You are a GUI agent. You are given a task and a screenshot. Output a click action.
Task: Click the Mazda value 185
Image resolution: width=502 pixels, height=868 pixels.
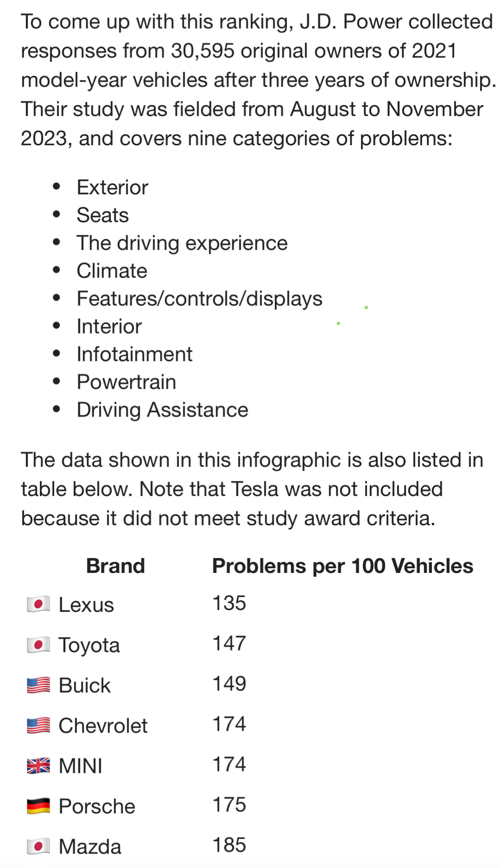click(229, 845)
